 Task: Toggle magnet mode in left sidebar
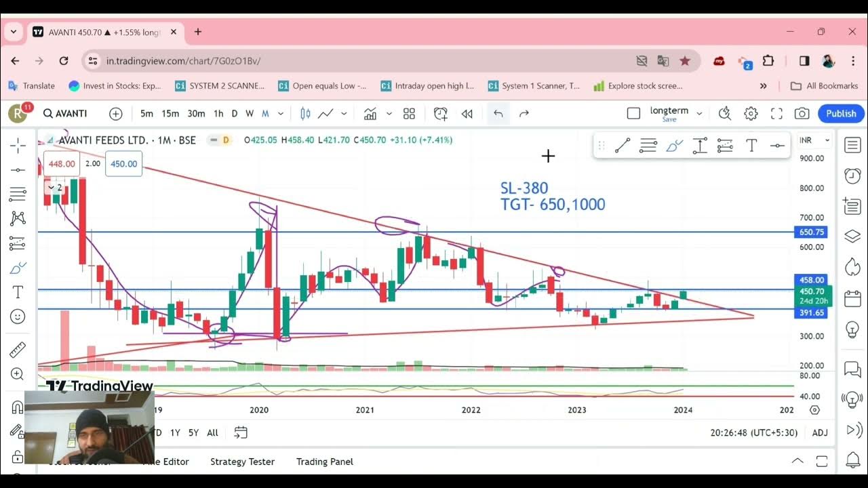pyautogui.click(x=18, y=407)
